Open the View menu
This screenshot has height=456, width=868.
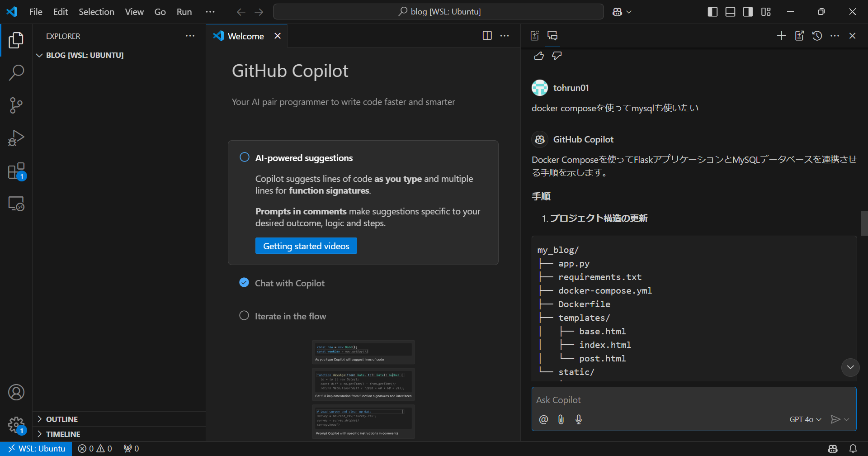[x=134, y=12]
